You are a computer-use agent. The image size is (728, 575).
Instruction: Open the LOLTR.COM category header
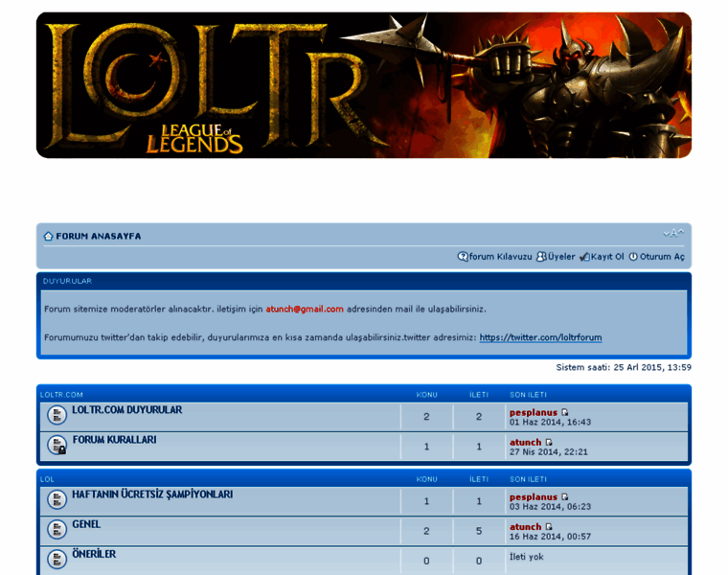(x=61, y=395)
